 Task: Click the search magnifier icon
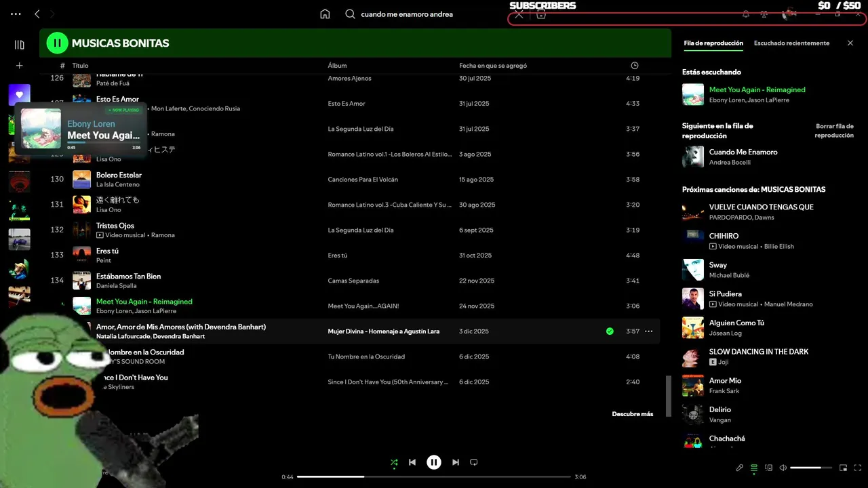(350, 14)
